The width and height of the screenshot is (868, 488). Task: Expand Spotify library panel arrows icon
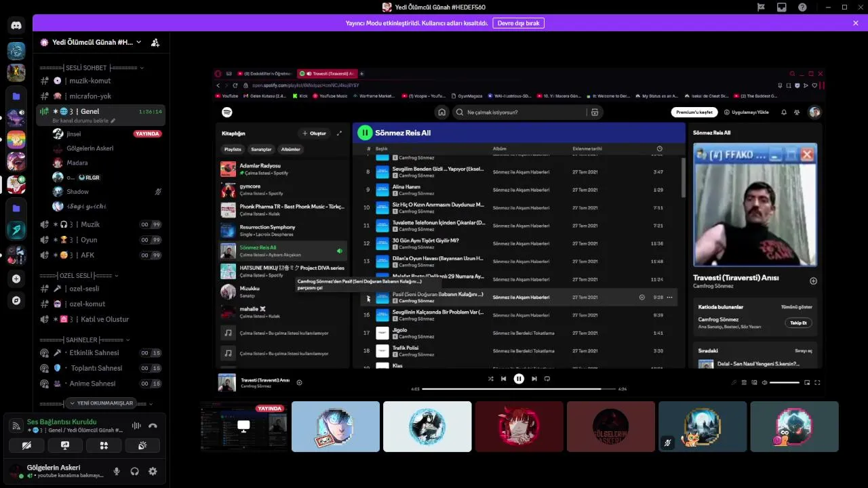tap(339, 134)
